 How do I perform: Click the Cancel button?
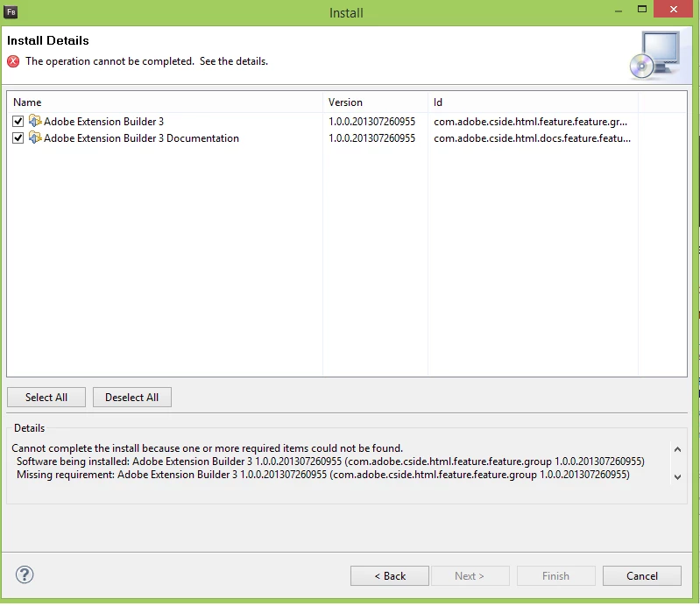pyautogui.click(x=642, y=575)
